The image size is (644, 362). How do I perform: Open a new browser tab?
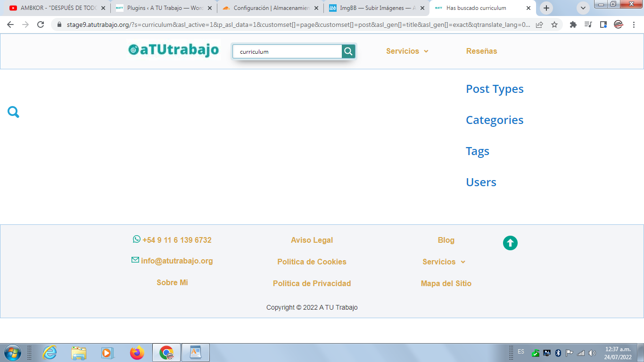(546, 8)
